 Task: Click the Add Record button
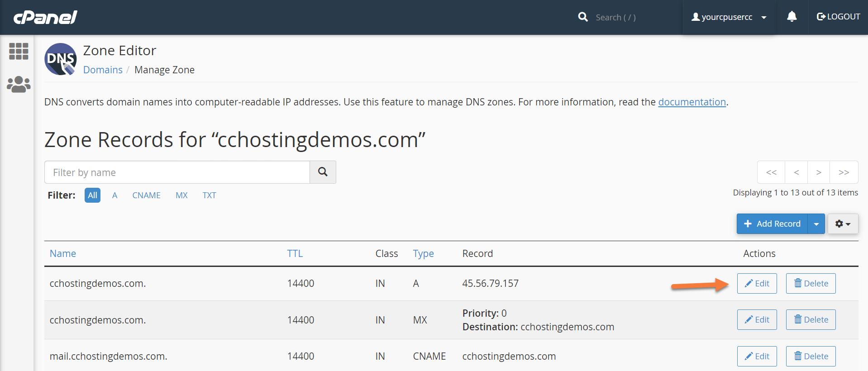tap(773, 224)
